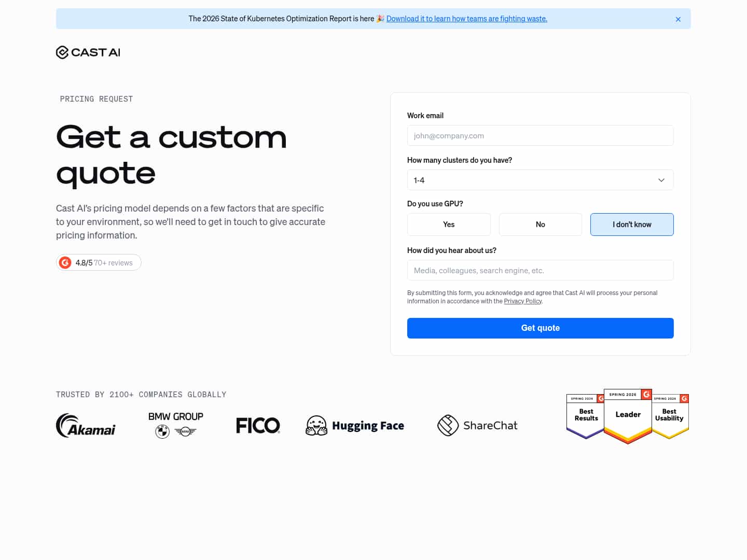Click the Best Usability Spring 2026 badge

670,415
